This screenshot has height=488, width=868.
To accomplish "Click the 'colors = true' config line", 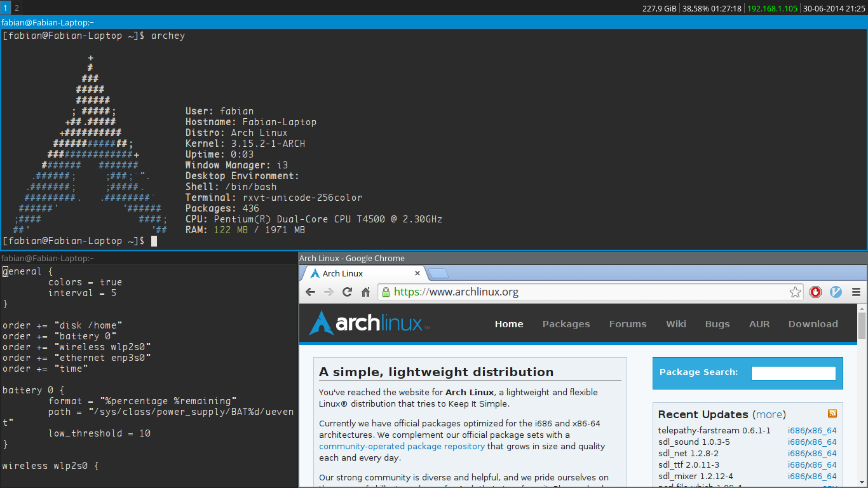I will click(x=85, y=282).
